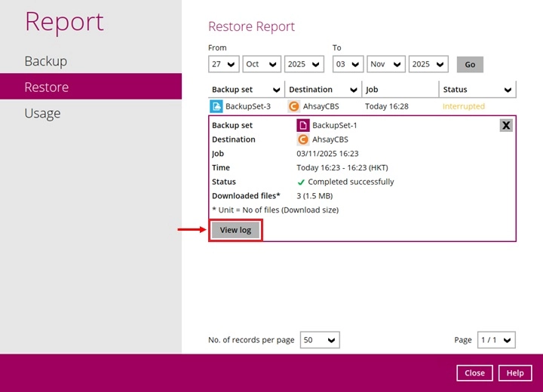Image resolution: width=543 pixels, height=392 pixels.
Task: Click the View log button
Action: (x=235, y=230)
